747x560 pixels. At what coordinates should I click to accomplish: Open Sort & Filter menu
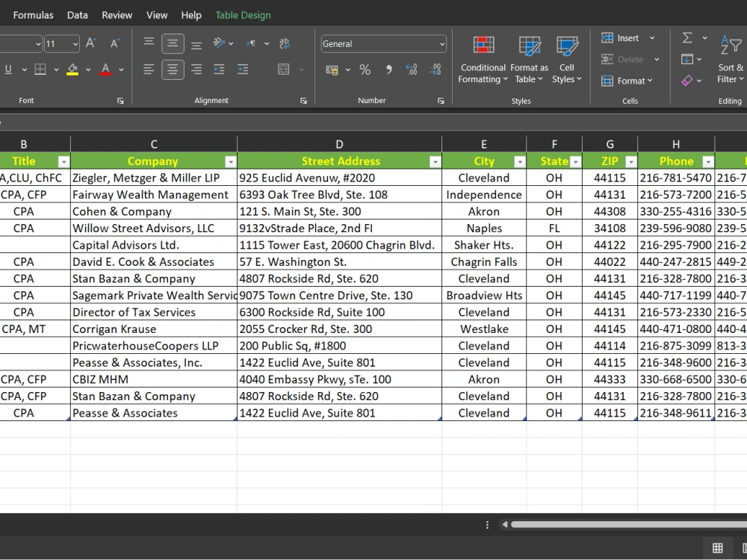click(731, 60)
